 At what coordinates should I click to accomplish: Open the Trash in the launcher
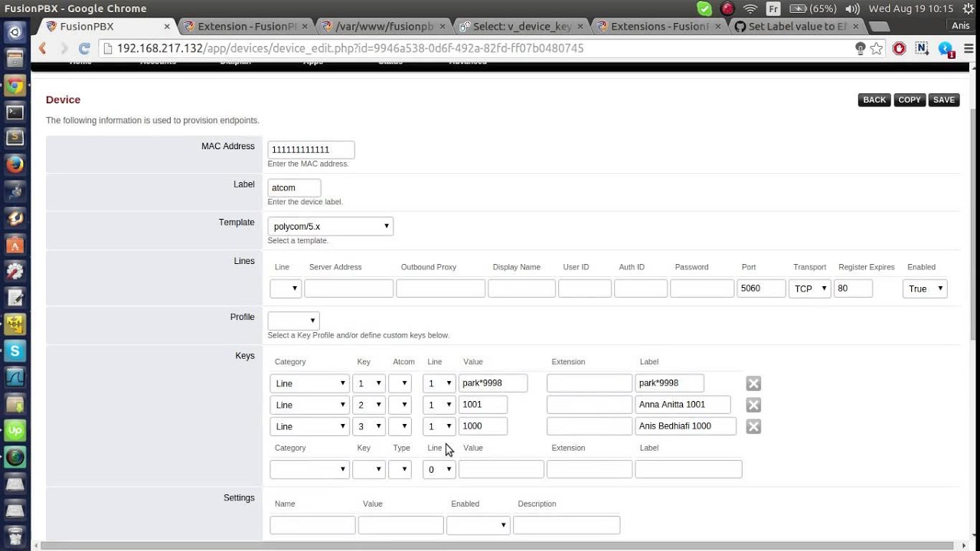tap(15, 536)
